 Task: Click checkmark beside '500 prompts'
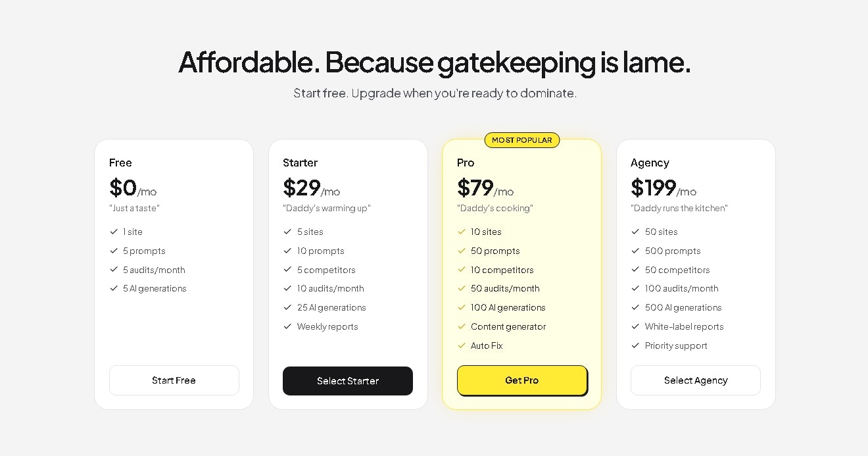pos(635,251)
